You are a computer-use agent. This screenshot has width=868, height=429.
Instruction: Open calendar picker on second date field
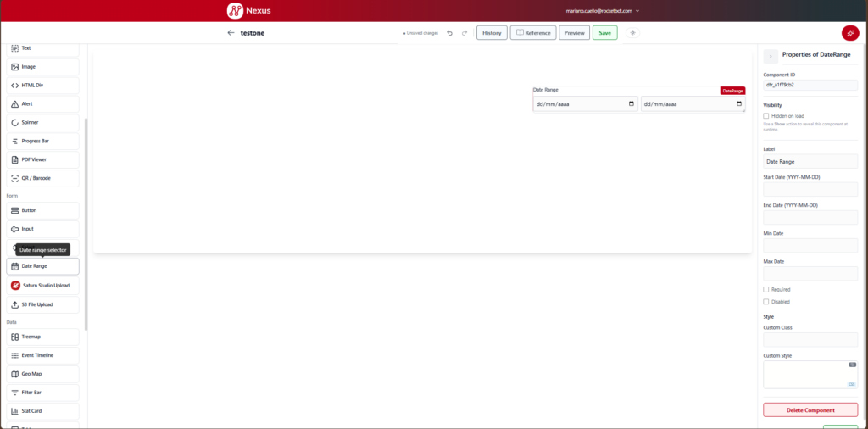point(739,104)
